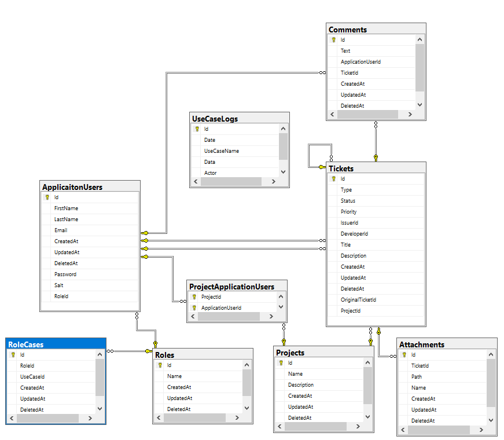Click the key icon beside UseCaseLogs Id
The height and width of the screenshot is (440, 504).
(197, 129)
